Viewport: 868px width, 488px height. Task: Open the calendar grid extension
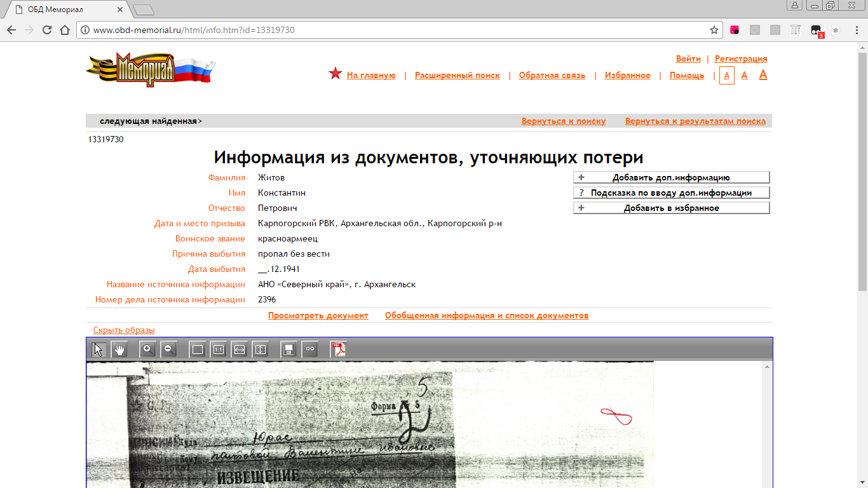click(796, 30)
